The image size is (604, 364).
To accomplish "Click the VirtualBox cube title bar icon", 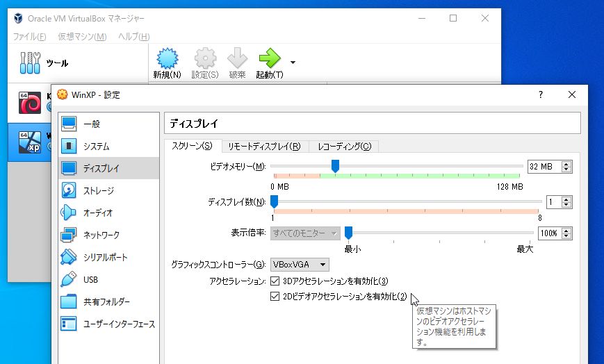I will [x=18, y=18].
